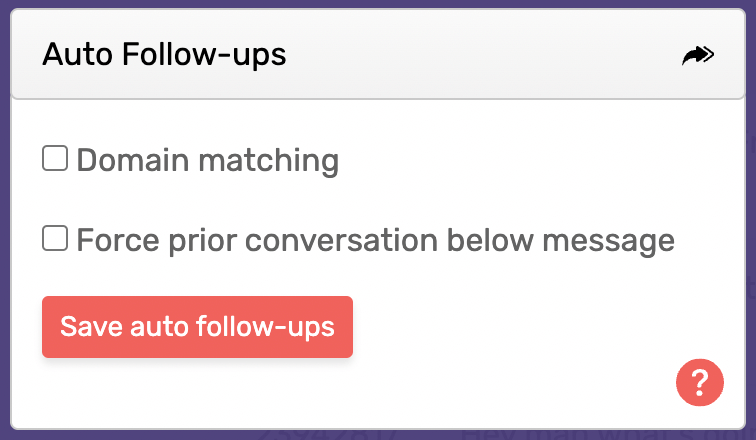Toggle Domain matching by clicking its label
The width and height of the screenshot is (756, 440).
pyautogui.click(x=208, y=160)
